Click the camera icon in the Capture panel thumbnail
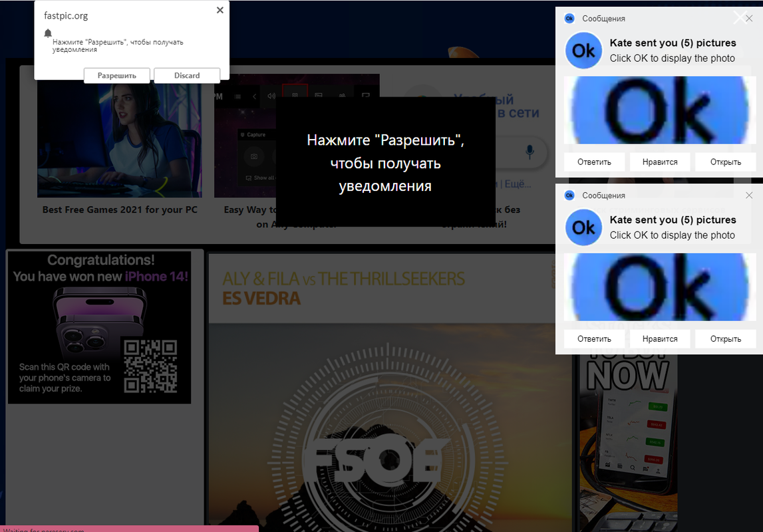This screenshot has width=763, height=532. [254, 156]
